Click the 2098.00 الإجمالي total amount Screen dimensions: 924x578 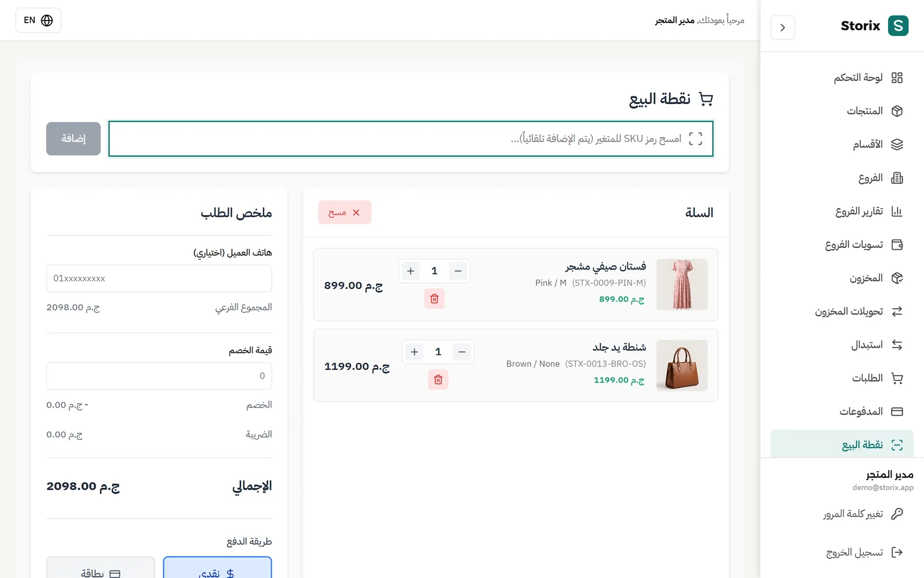[x=83, y=487]
